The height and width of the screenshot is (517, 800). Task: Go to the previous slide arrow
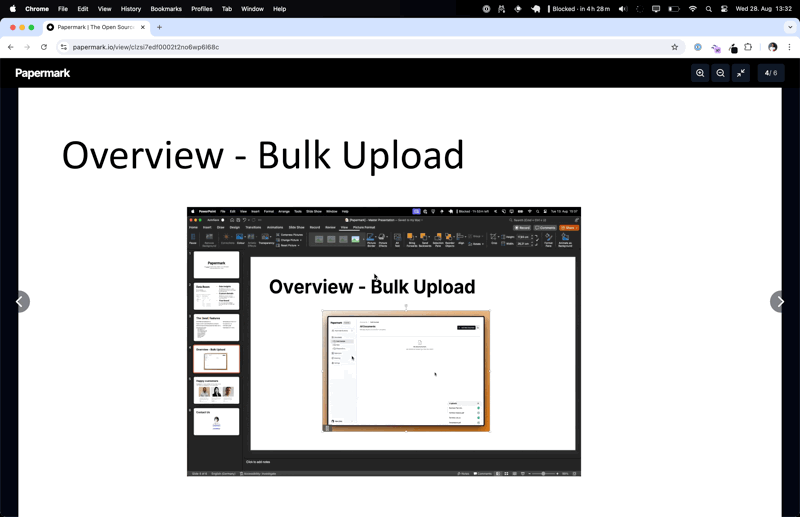pos(20,301)
